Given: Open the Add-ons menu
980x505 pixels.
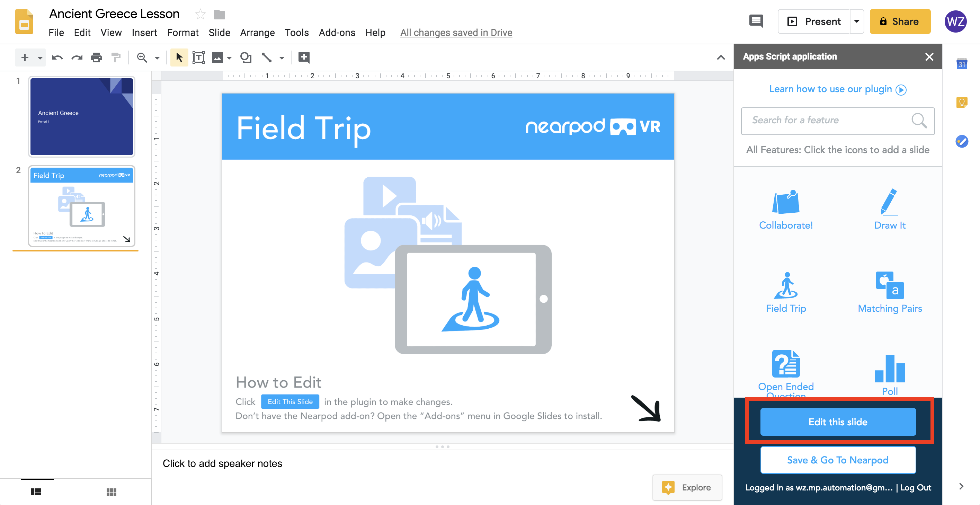Looking at the screenshot, I should coord(337,33).
